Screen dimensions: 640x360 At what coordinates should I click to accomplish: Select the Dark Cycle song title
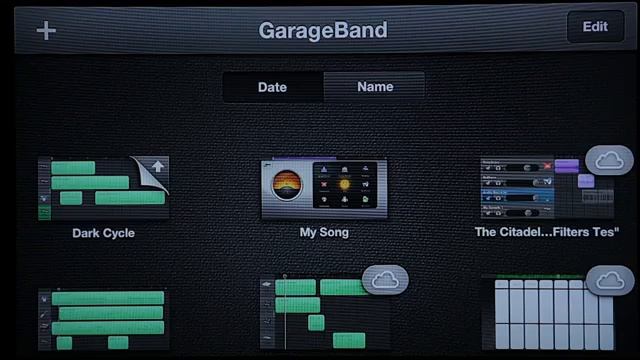pyautogui.click(x=103, y=233)
